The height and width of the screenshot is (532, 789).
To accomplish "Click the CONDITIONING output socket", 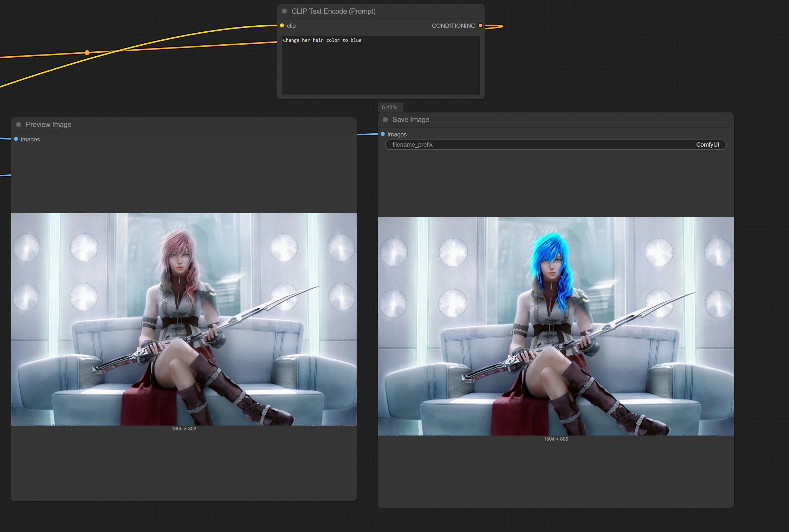I will click(480, 26).
